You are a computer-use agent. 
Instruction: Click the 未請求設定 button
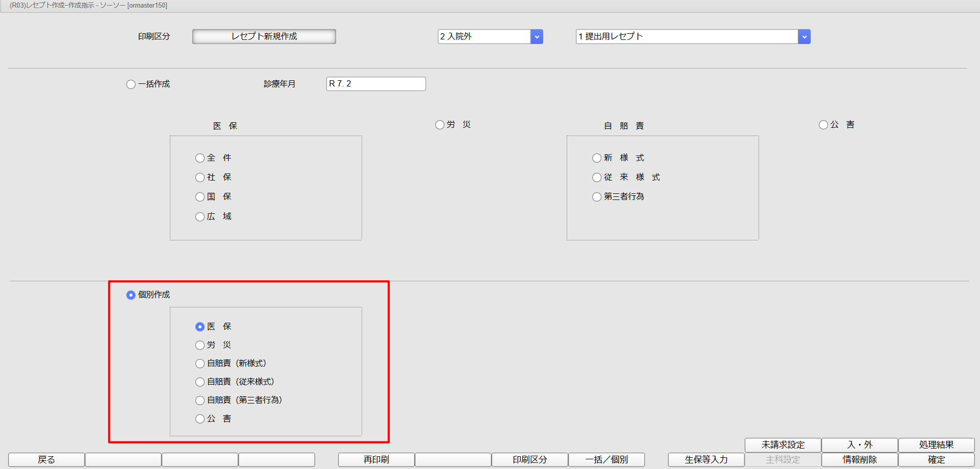tap(783, 445)
